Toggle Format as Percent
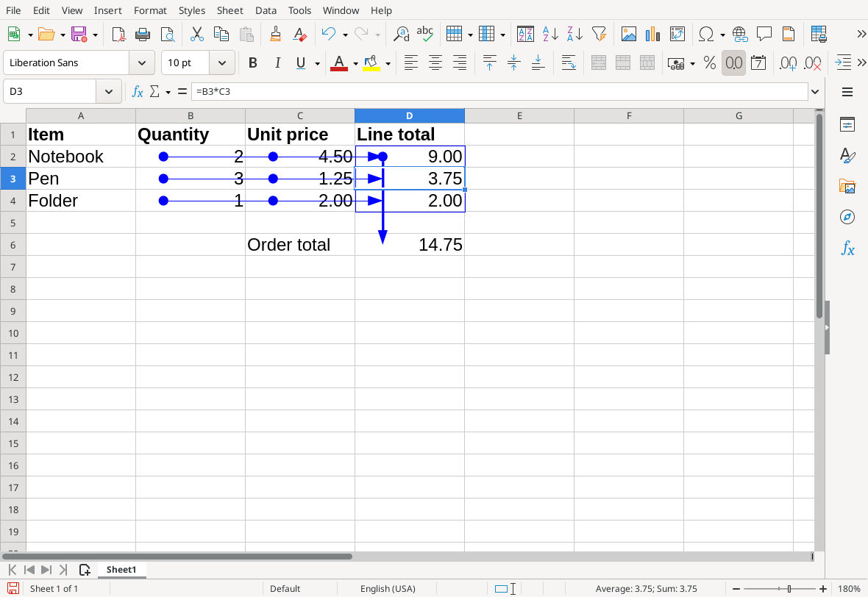Image resolution: width=868 pixels, height=597 pixels. (710, 63)
